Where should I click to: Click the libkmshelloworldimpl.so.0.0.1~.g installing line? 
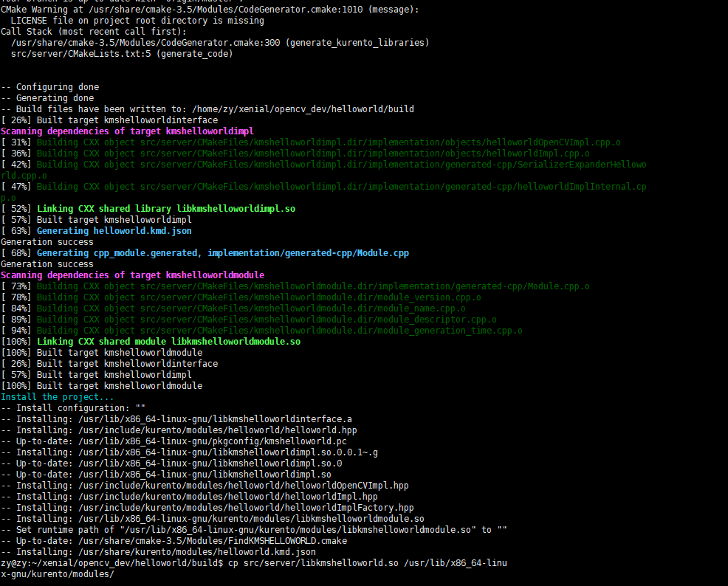point(190,452)
